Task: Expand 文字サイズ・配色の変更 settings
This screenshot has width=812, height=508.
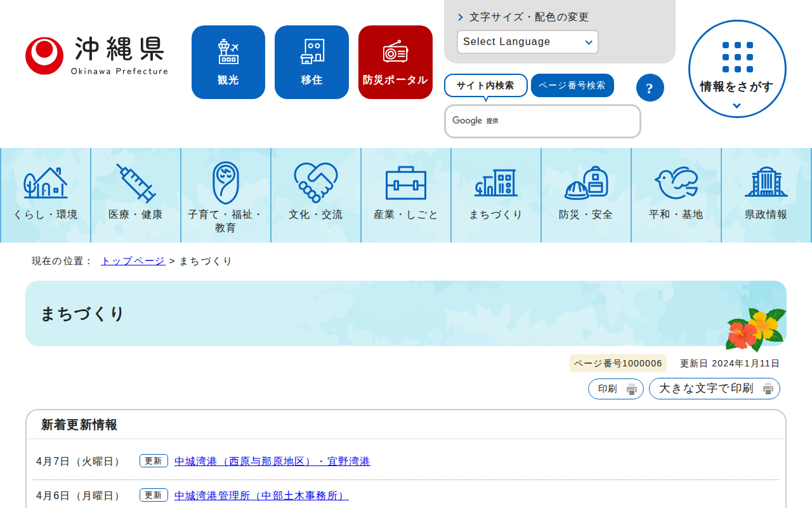Action: (x=528, y=17)
